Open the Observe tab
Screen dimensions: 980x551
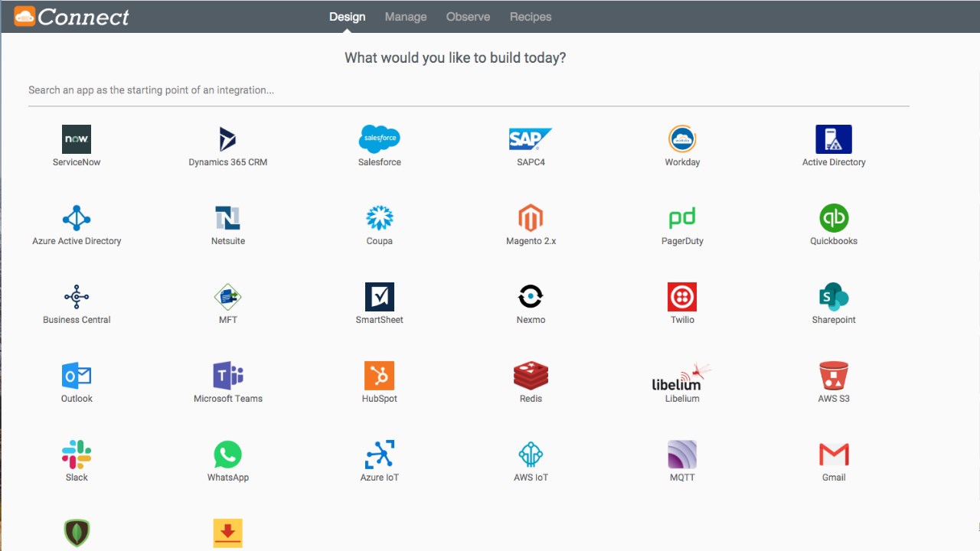pos(468,17)
